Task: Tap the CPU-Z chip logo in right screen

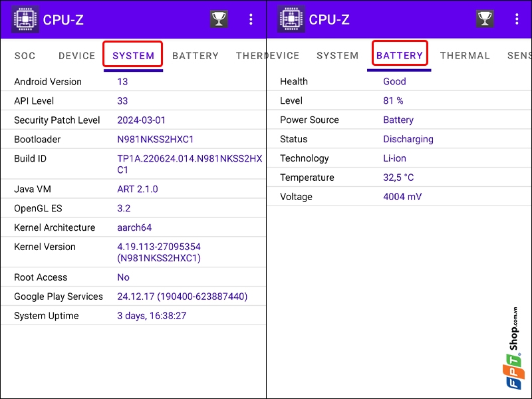Action: pos(291,19)
